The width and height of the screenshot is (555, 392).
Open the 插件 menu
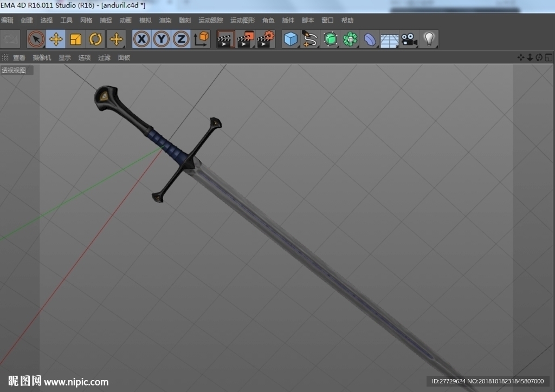[x=288, y=20]
